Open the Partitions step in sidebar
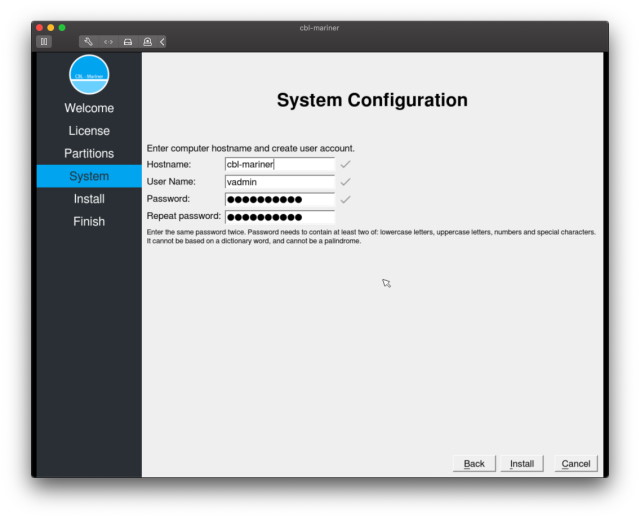 point(89,154)
